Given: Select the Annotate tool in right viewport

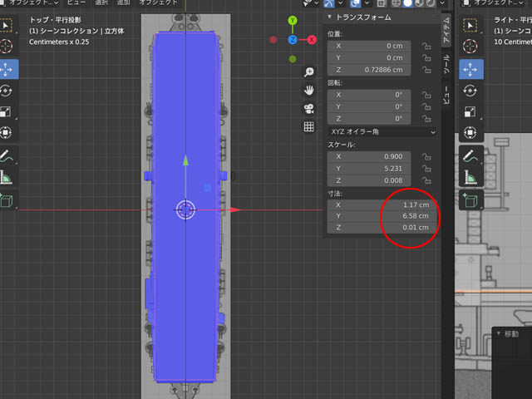Looking at the screenshot, I should [x=470, y=156].
